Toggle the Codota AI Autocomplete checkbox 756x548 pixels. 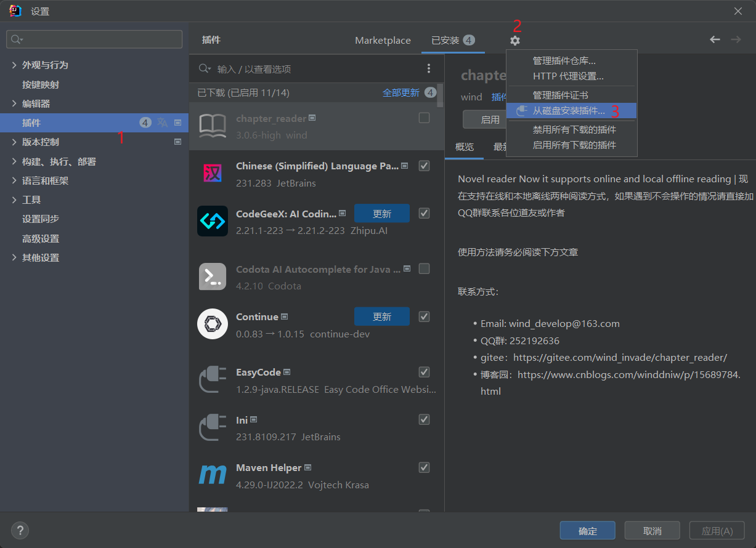424,268
